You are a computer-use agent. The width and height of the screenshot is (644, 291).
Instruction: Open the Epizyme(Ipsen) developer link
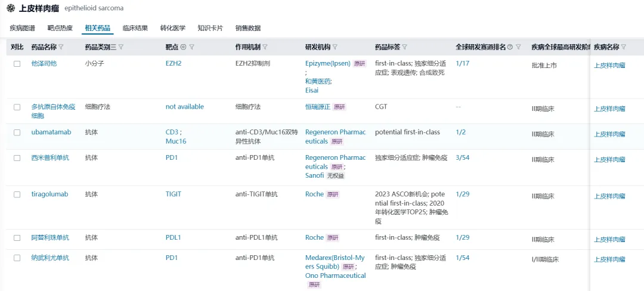pyautogui.click(x=327, y=63)
